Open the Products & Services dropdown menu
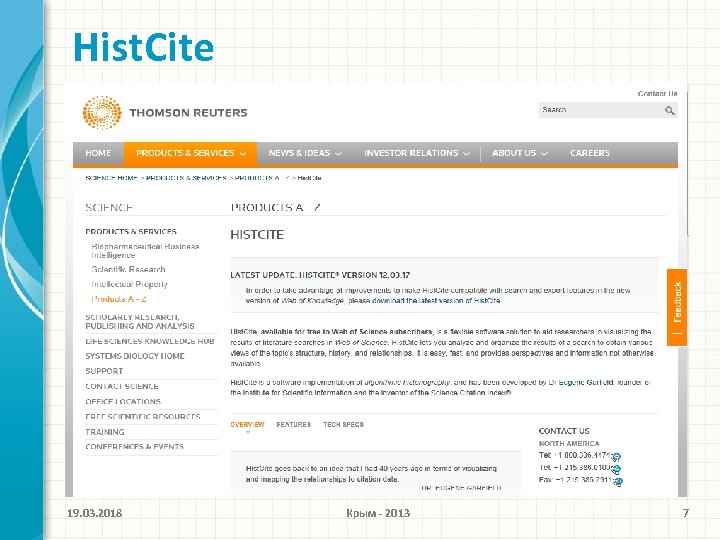720x540 pixels. 191,153
